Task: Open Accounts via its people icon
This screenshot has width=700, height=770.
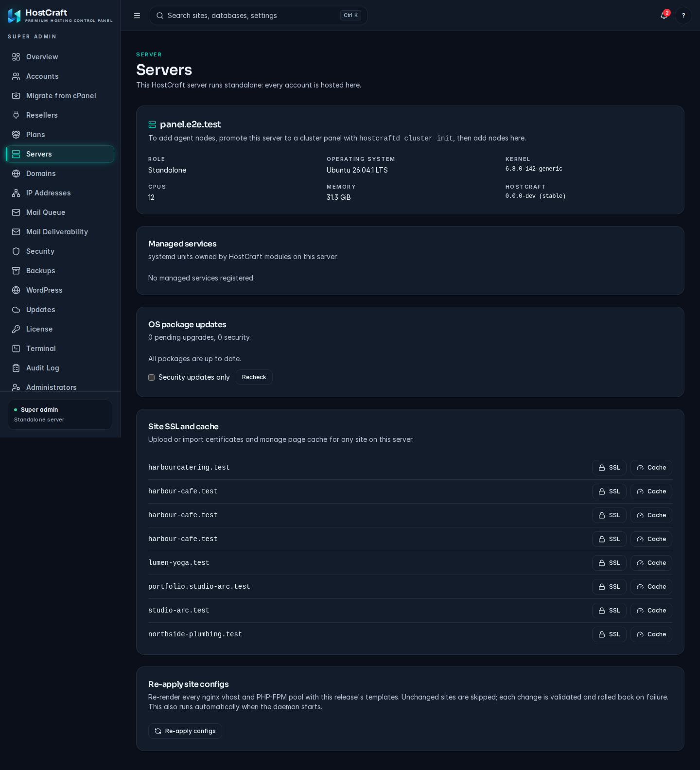Action: 16,76
